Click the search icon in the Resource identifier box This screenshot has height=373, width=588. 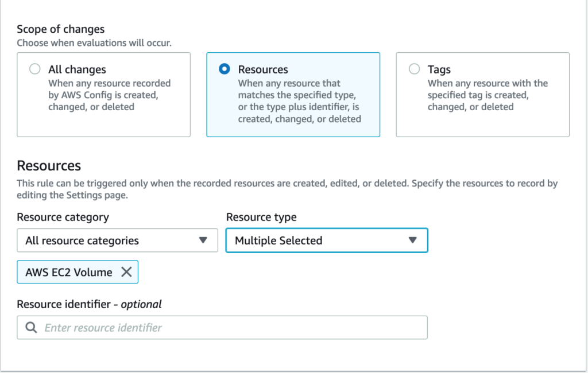(32, 327)
